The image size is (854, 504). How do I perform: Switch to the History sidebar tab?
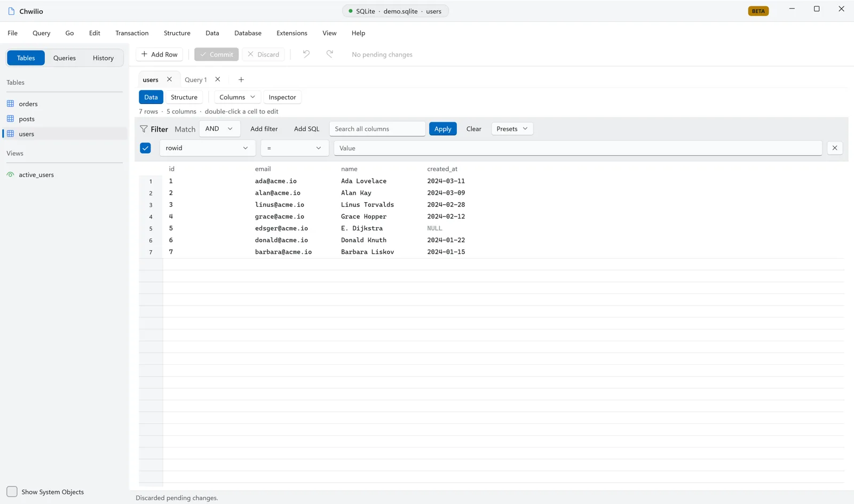[x=103, y=58]
